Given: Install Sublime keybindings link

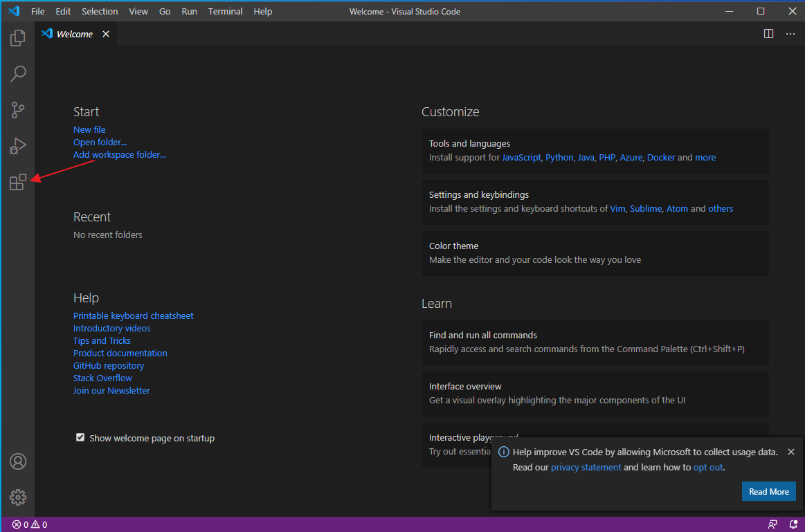Looking at the screenshot, I should (x=646, y=209).
